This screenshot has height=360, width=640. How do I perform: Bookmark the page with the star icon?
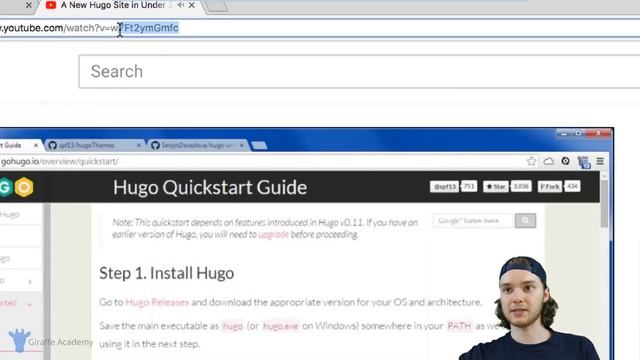click(531, 161)
